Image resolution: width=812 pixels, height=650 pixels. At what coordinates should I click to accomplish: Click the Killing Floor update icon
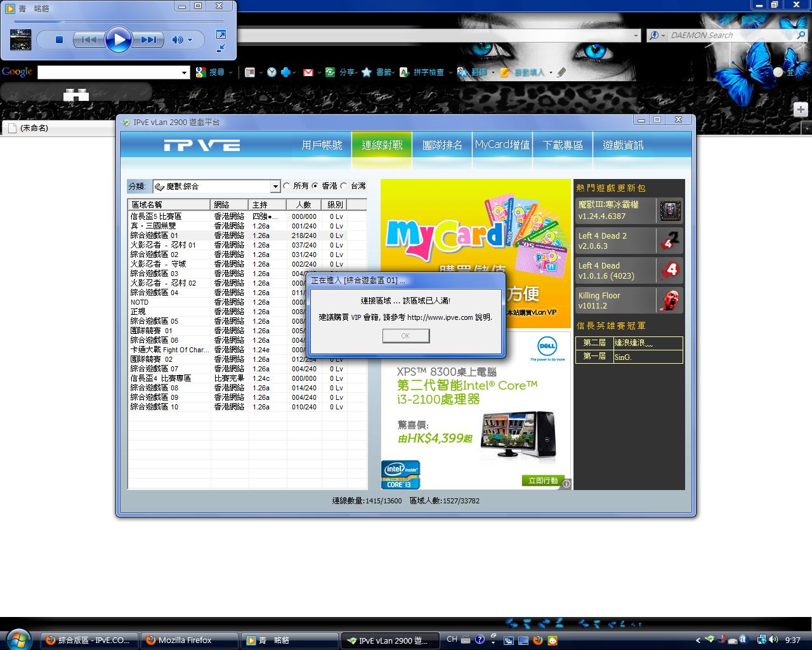670,300
